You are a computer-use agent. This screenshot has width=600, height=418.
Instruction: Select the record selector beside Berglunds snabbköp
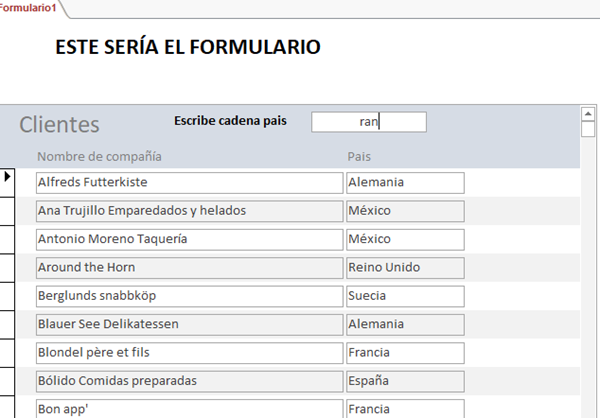click(x=8, y=296)
